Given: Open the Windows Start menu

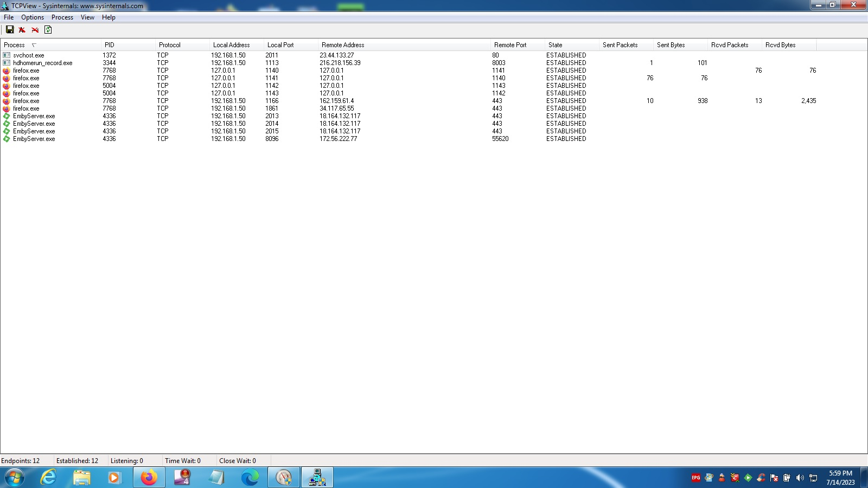Looking at the screenshot, I should [x=15, y=478].
